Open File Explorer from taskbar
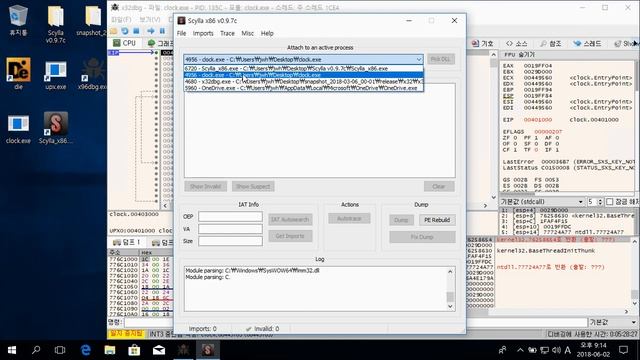 [x=110, y=350]
